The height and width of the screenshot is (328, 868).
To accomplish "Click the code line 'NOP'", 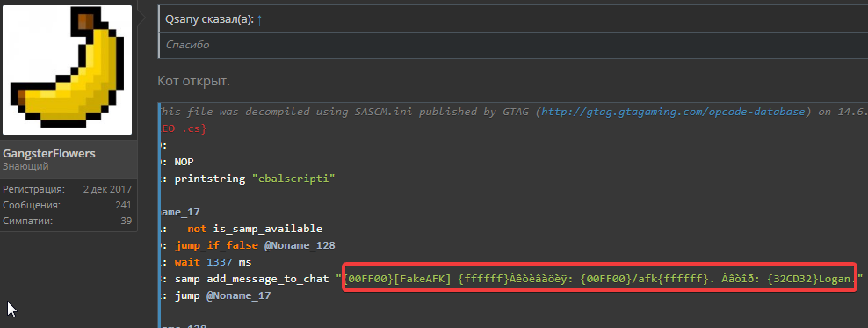I will pyautogui.click(x=184, y=162).
